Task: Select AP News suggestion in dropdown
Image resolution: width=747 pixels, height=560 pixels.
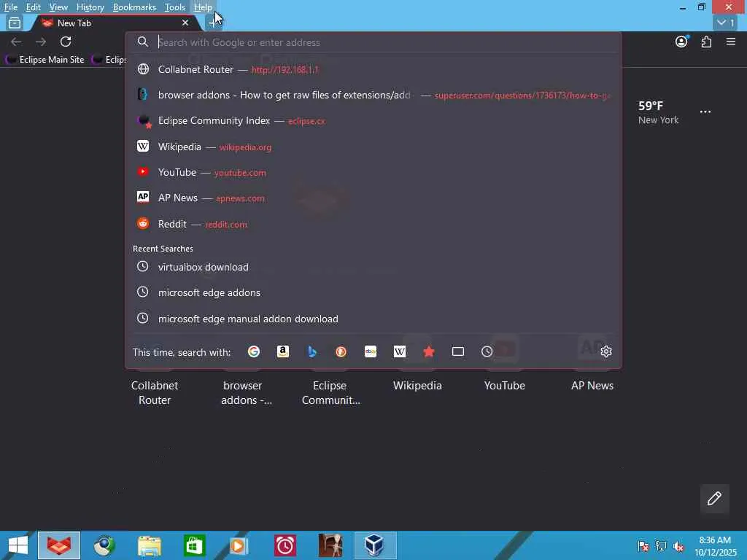Action: [x=373, y=198]
